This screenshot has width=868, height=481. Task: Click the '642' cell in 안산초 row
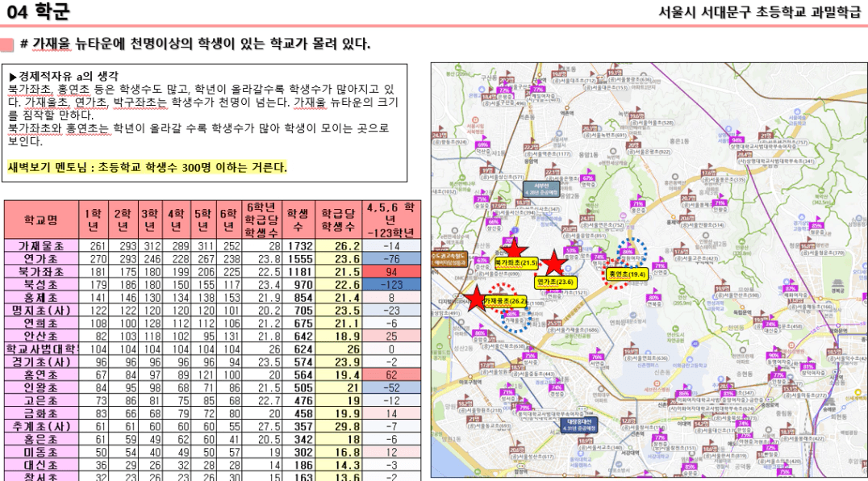click(299, 336)
